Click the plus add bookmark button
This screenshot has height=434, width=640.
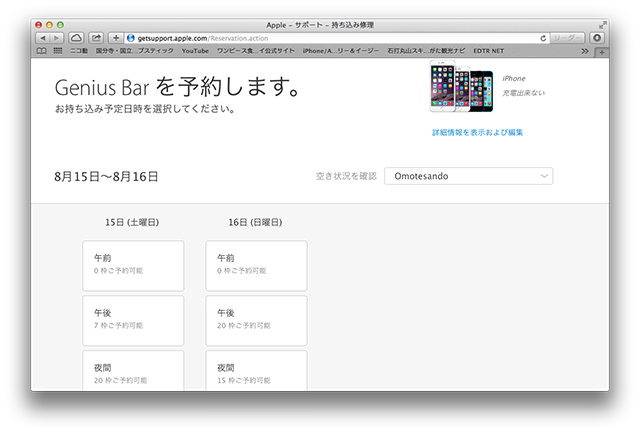(x=116, y=38)
